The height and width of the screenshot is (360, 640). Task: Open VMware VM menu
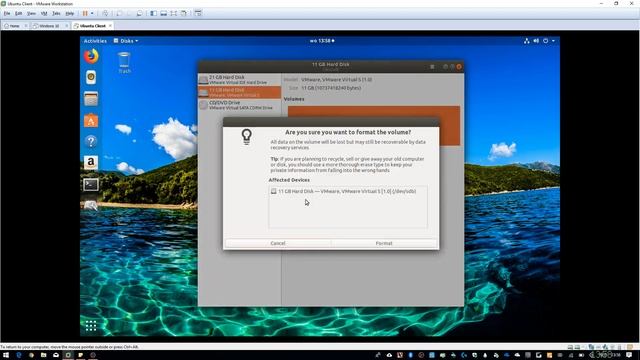(44, 13)
